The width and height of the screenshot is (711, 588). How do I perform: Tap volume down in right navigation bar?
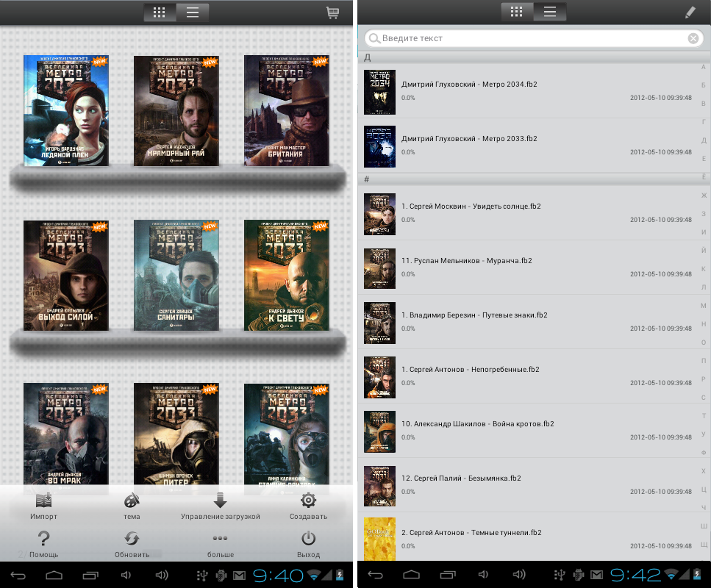pyautogui.click(x=483, y=575)
